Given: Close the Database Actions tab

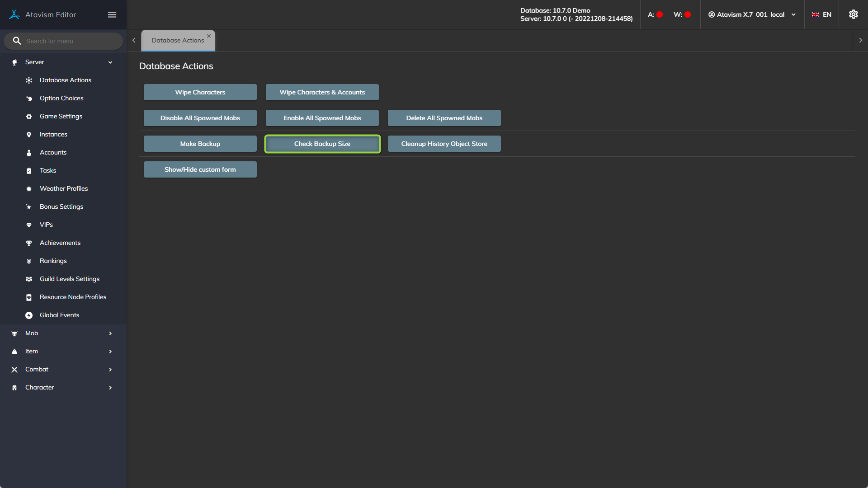Looking at the screenshot, I should click(x=209, y=36).
